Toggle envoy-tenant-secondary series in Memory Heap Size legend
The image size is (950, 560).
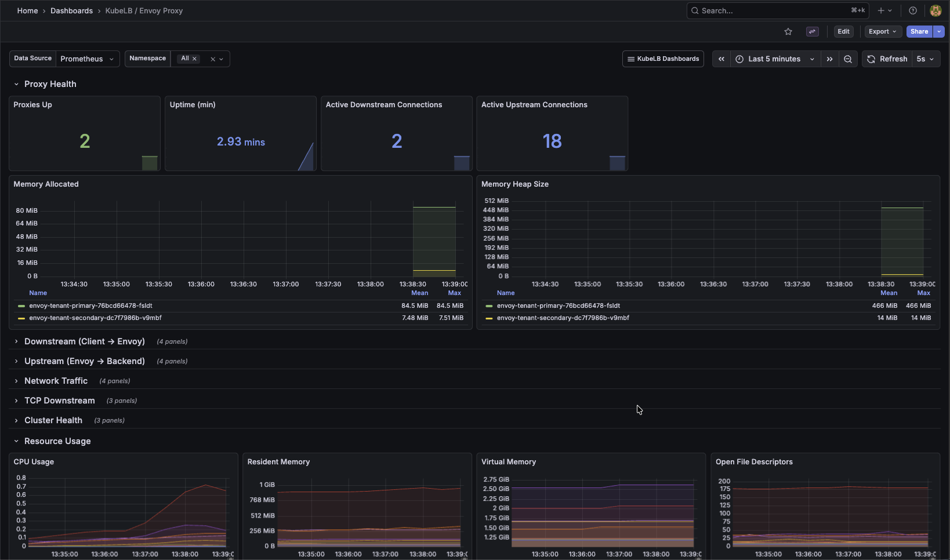(563, 318)
